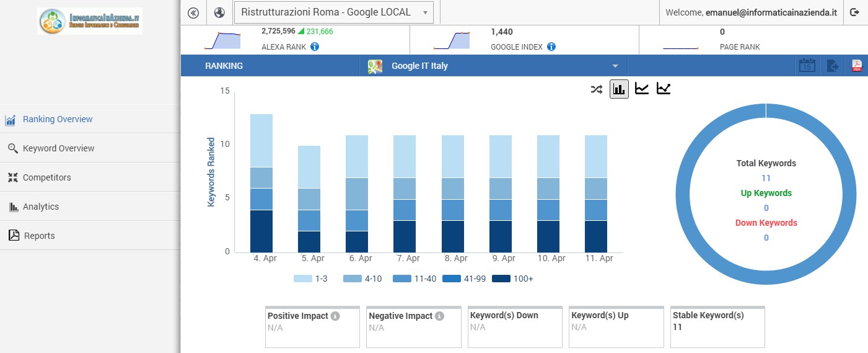Open the Alexa Rank mini trend chart

pos(222,40)
